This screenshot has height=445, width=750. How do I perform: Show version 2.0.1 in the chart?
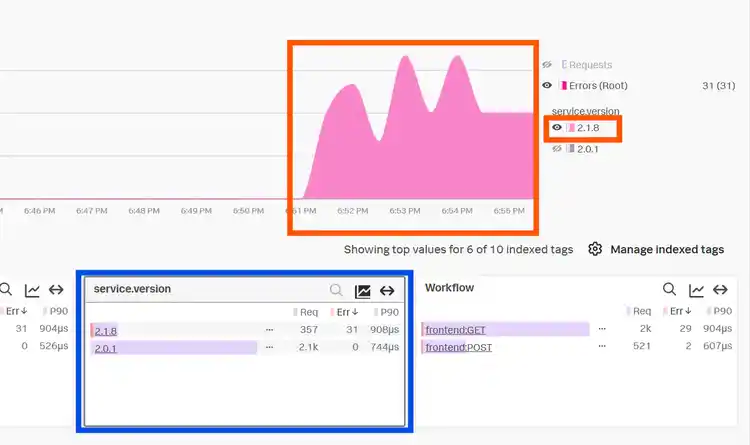coord(557,149)
